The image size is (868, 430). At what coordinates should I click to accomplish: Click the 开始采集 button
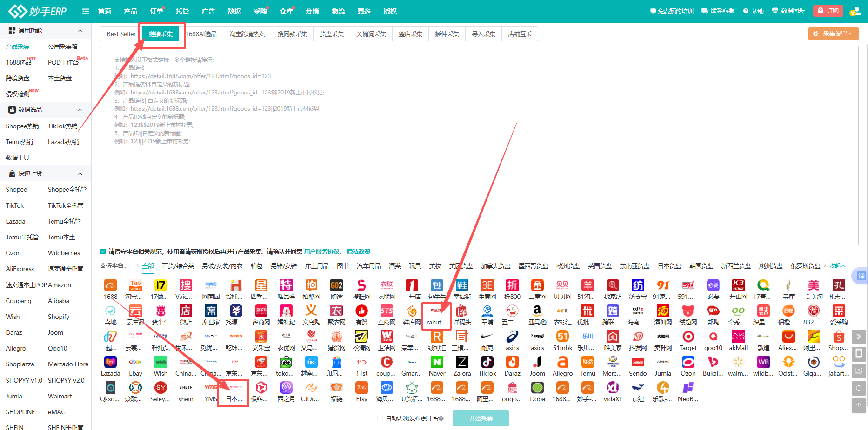[x=481, y=418]
